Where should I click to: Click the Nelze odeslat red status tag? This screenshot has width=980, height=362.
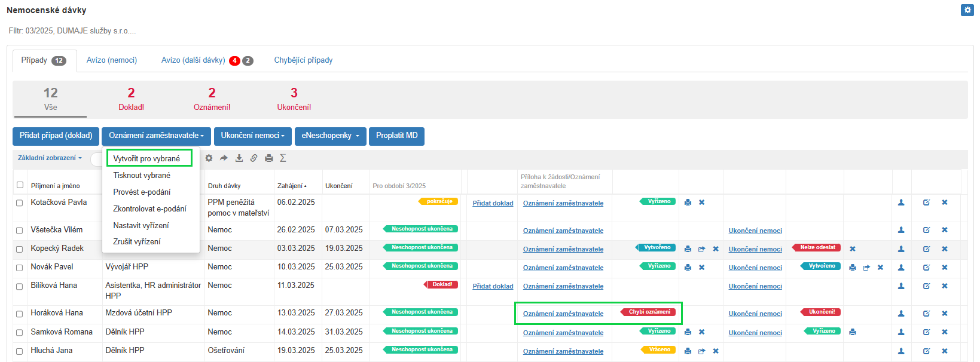(x=817, y=247)
